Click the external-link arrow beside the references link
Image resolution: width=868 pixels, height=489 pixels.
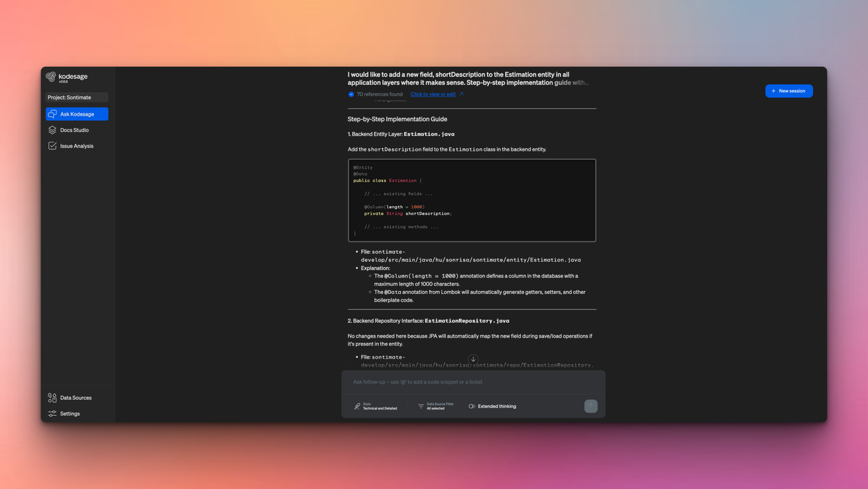point(461,94)
